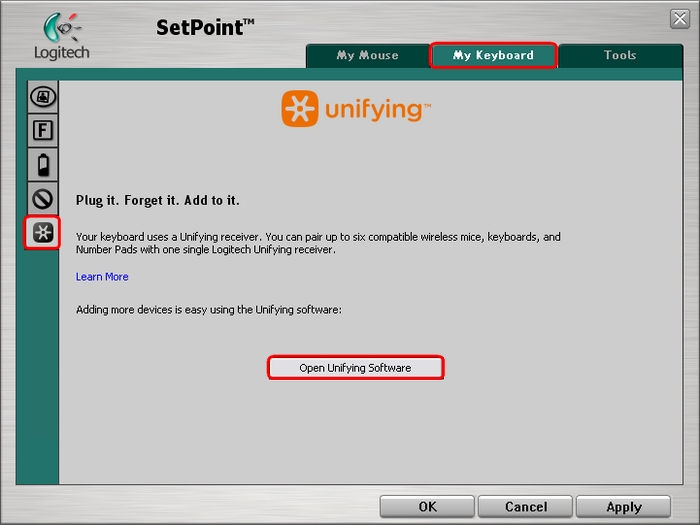This screenshot has width=700, height=525.
Task: Click the orange Unifying logo
Action: click(356, 108)
